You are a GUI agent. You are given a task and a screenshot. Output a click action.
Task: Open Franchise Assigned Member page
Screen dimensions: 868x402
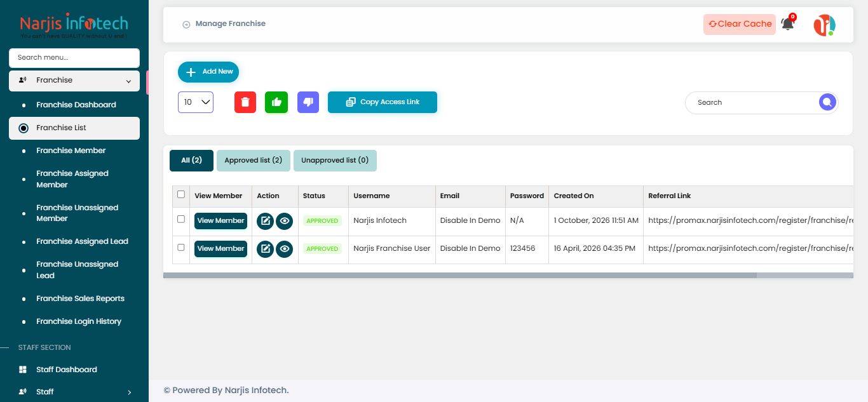[x=72, y=179]
